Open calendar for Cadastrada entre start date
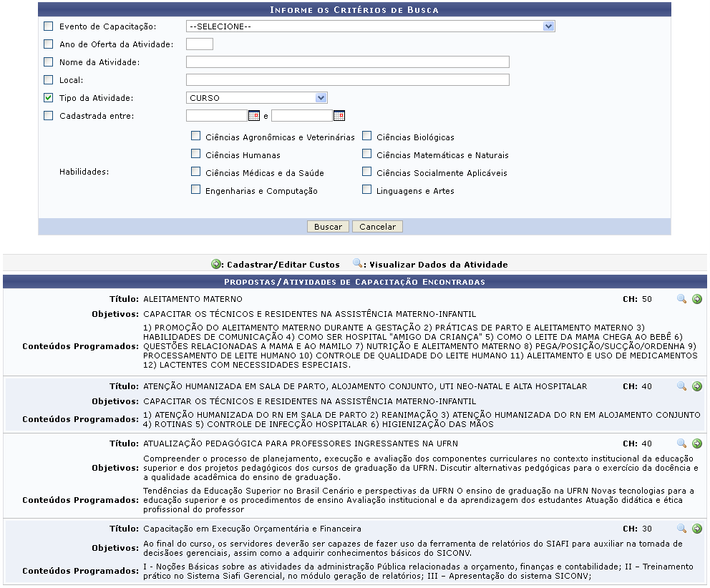Screen dimensions: 710x588 [253, 116]
